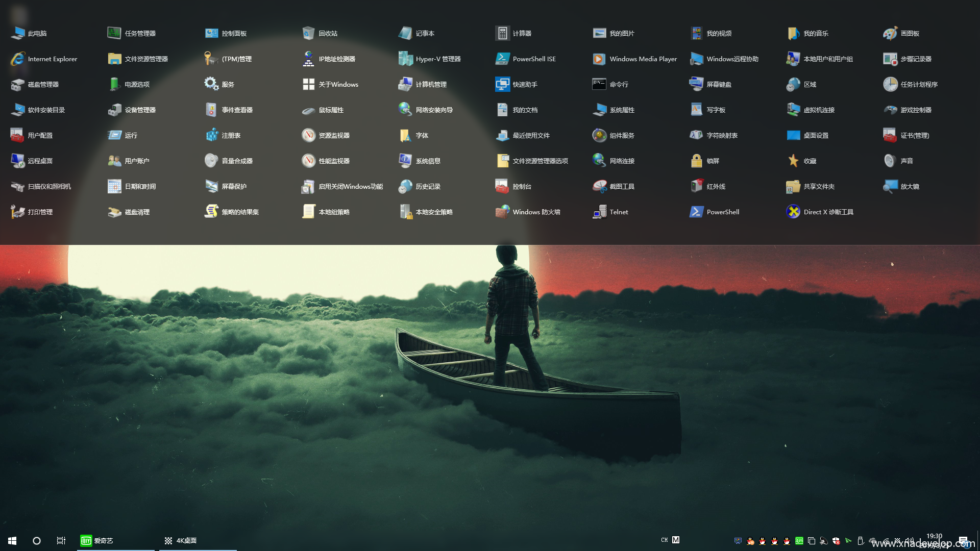Click the Windows Start button
The height and width of the screenshot is (551, 980).
(12, 540)
